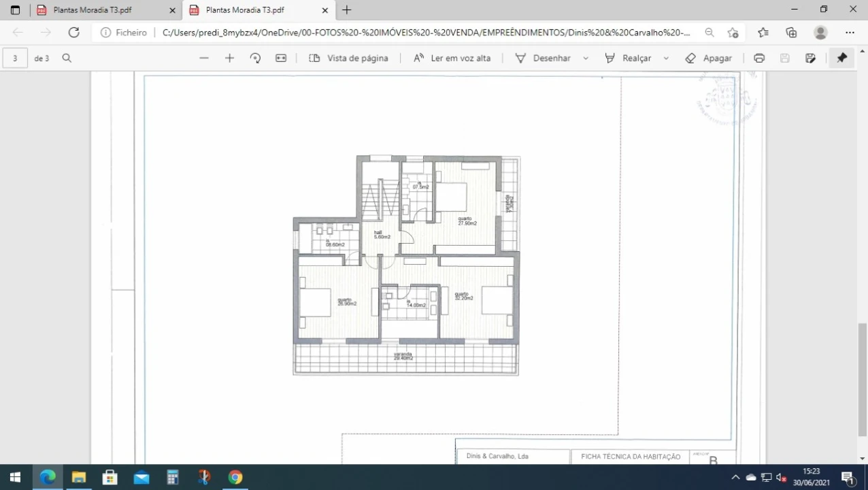Click the fit to page icon

(281, 59)
